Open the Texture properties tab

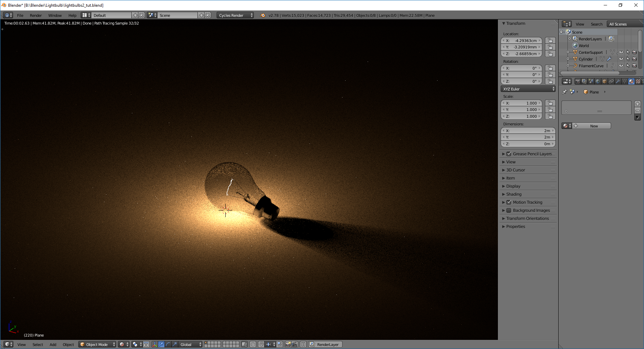click(x=638, y=81)
